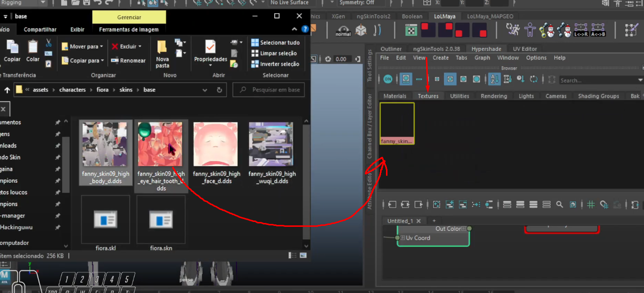Click the 'normal' shelf icon
The image size is (644, 293).
pos(343,31)
